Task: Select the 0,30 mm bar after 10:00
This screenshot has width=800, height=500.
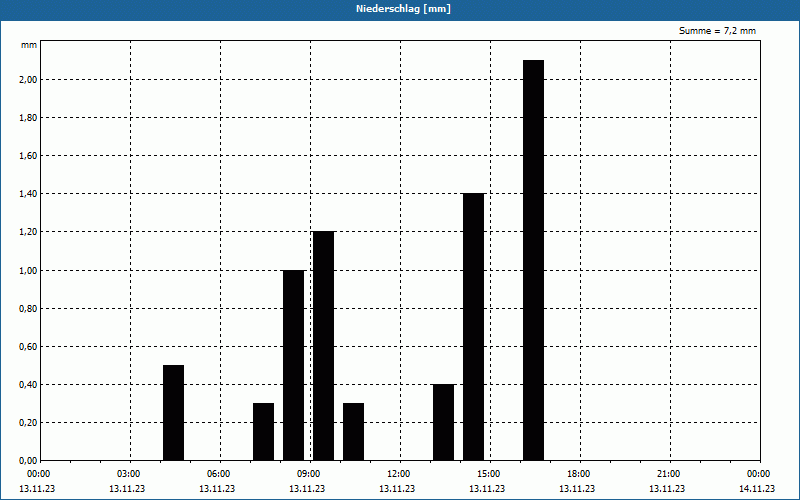Action: click(x=354, y=432)
